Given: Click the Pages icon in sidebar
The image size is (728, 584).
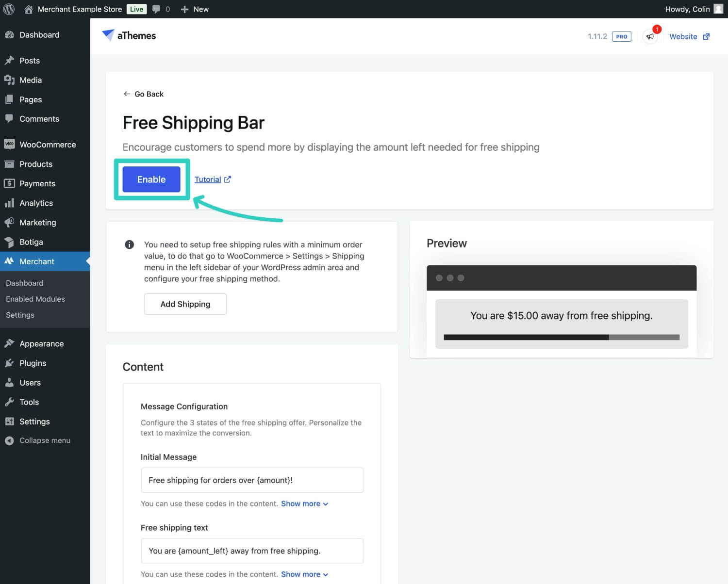Looking at the screenshot, I should pos(9,99).
